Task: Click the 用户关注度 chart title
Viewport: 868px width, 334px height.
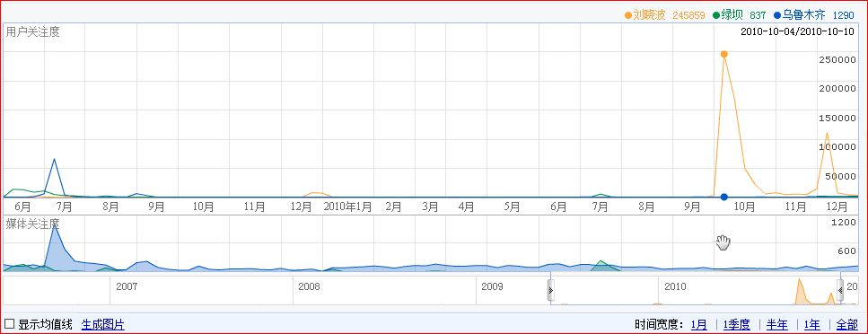Action: coord(32,31)
